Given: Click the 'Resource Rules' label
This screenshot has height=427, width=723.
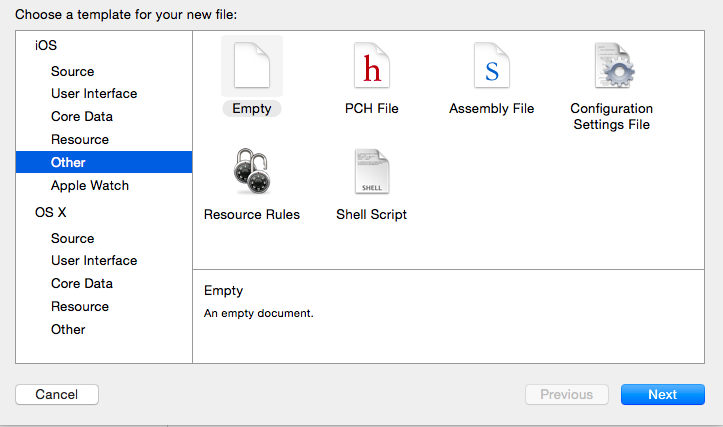Looking at the screenshot, I should [252, 214].
